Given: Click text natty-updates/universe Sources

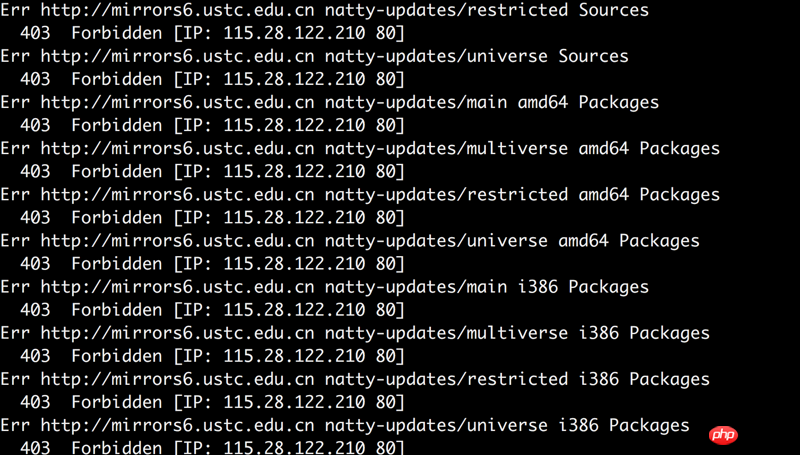Looking at the screenshot, I should [x=477, y=56].
